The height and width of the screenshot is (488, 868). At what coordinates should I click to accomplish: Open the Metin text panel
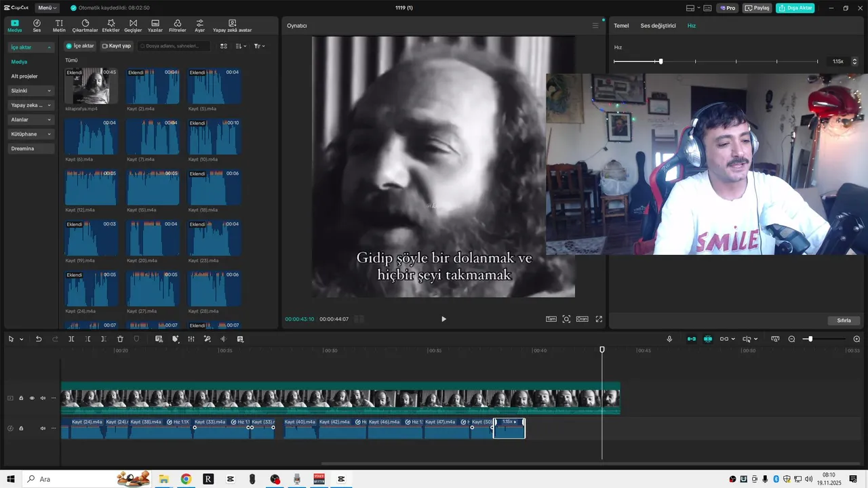(x=59, y=26)
